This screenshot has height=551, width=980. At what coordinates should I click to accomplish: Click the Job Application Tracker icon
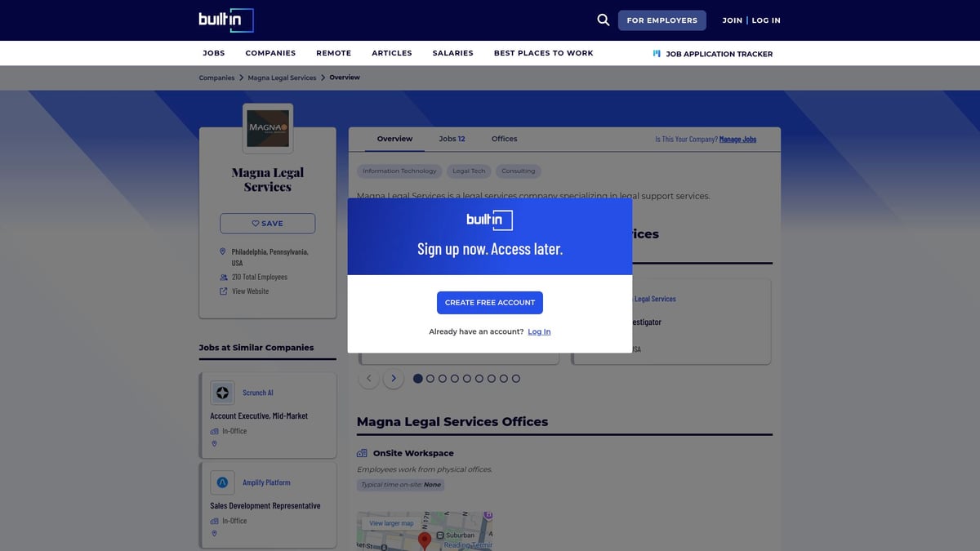click(x=656, y=53)
